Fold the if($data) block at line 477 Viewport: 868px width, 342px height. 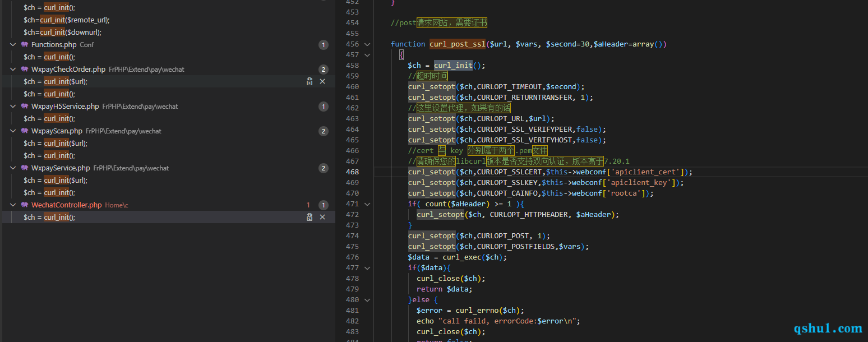click(x=367, y=267)
